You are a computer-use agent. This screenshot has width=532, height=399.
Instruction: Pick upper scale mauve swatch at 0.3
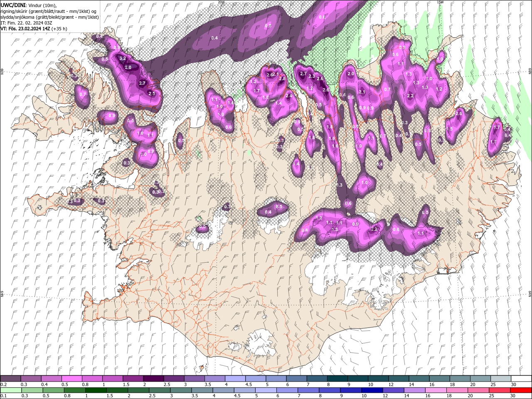pos(31,379)
